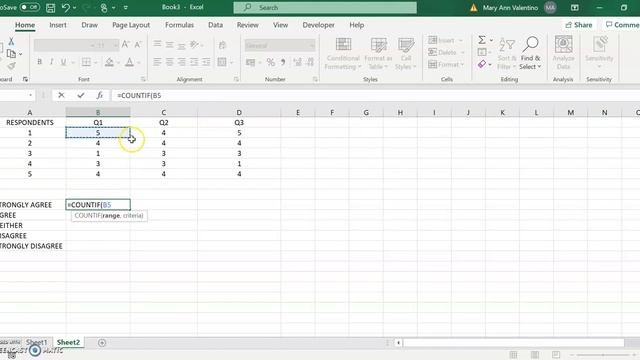The height and width of the screenshot is (360, 640).
Task: Open the Format cells menu
Action: pos(446,64)
